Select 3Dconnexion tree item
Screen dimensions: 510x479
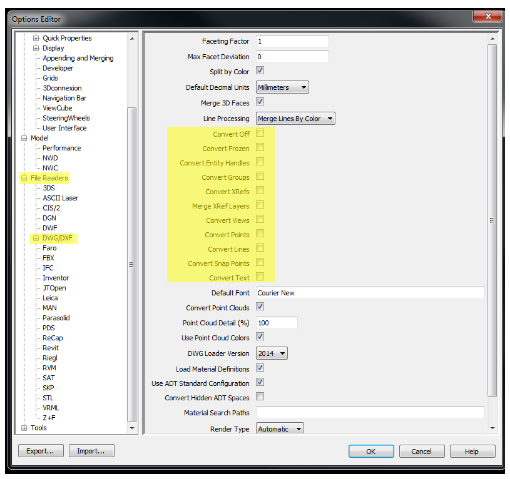(62, 88)
